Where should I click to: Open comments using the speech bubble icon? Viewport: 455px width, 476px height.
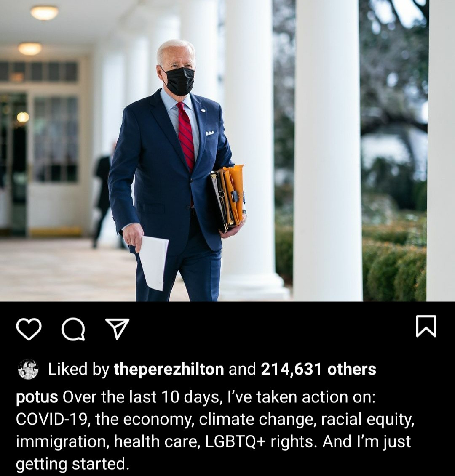[x=73, y=330]
